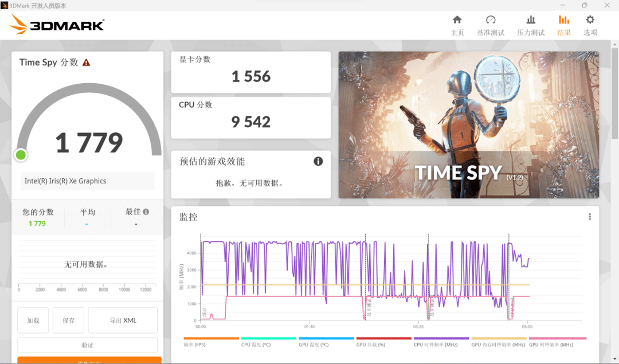Click the info icon in 预估的游戏效能
The image size is (619, 364).
[318, 161]
